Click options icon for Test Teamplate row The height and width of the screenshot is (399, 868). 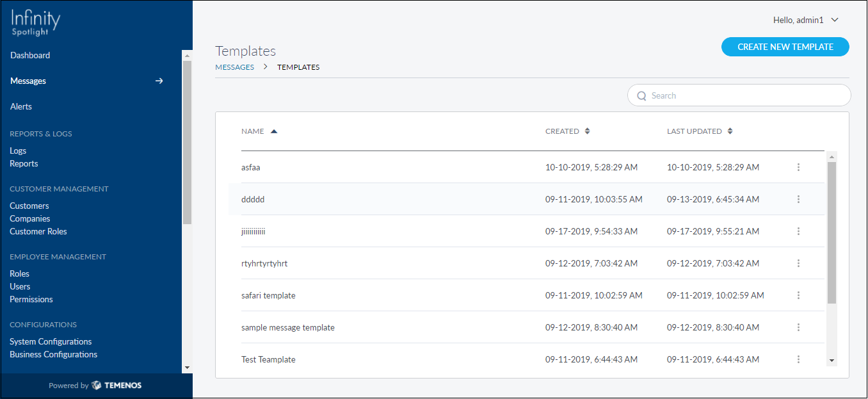798,359
